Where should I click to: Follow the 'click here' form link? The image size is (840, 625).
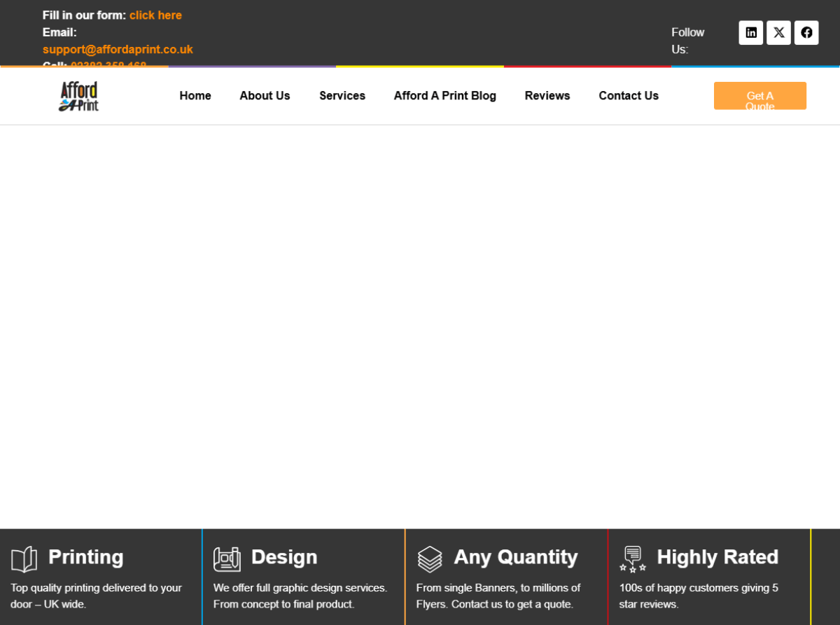tap(155, 15)
